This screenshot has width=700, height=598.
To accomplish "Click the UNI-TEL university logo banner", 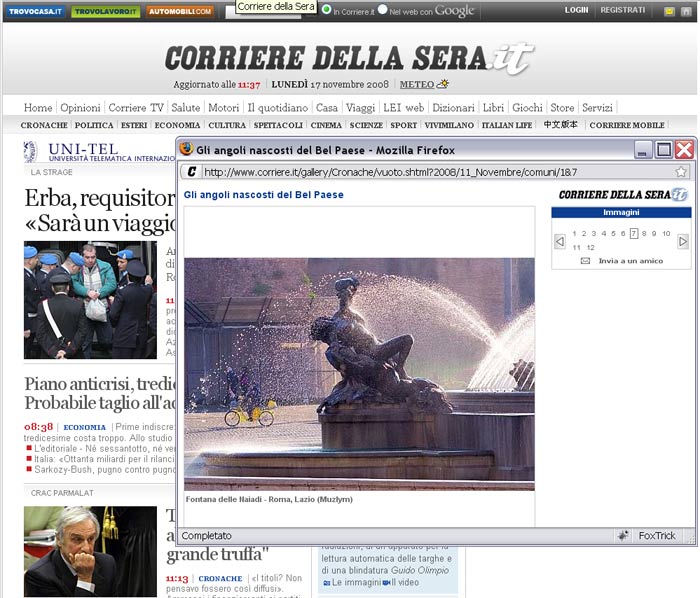I will 100,152.
